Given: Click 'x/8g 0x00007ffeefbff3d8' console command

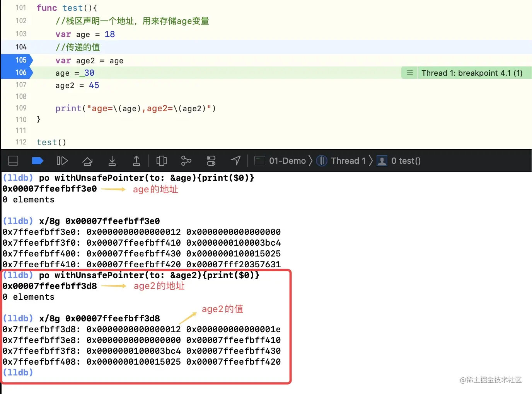Looking at the screenshot, I should pyautogui.click(x=99, y=319).
